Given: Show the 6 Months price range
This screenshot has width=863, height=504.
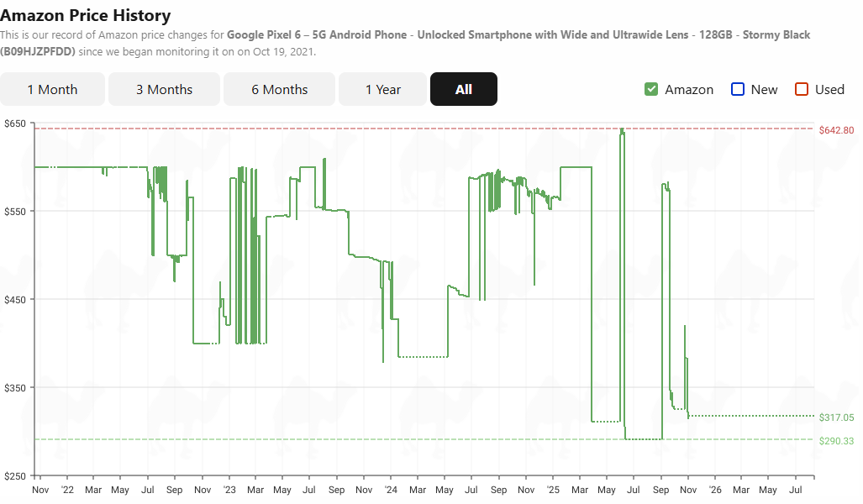Looking at the screenshot, I should (x=279, y=89).
